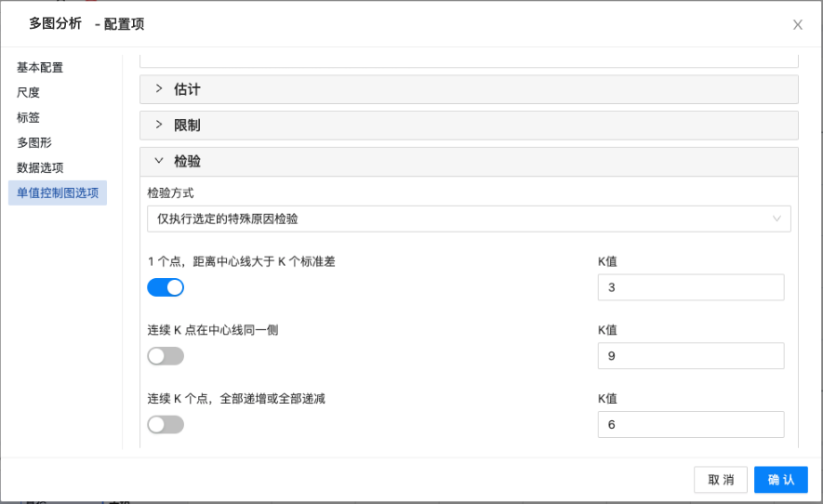823x504 pixels.
Task: Disable the 距离中心线大于 K 个标准差 toggle
Action: 166,287
